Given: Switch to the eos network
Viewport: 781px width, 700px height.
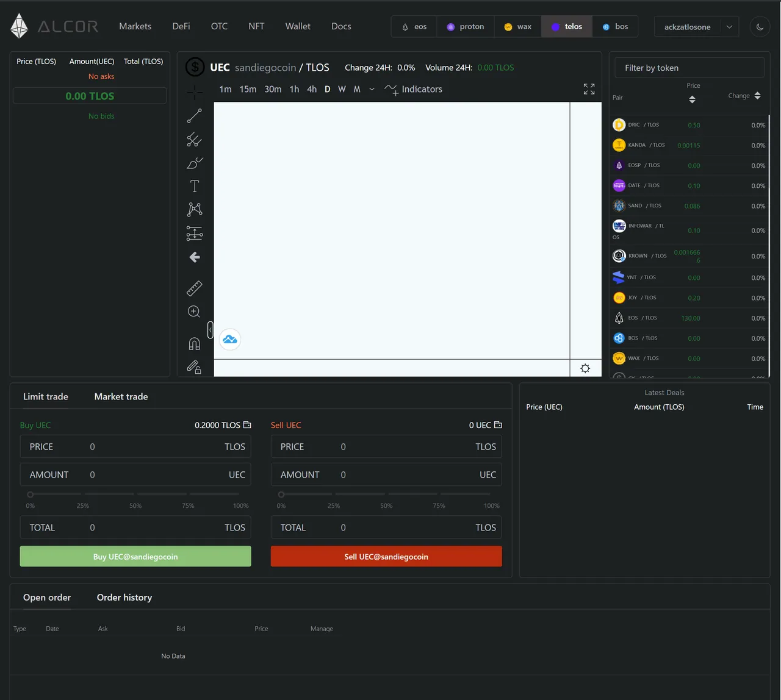Looking at the screenshot, I should coord(414,27).
